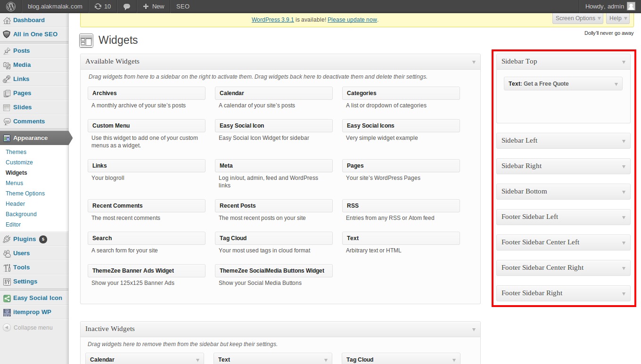Click the comments bubble icon in the admin bar
Image resolution: width=641 pixels, height=364 pixels.
[x=126, y=6]
